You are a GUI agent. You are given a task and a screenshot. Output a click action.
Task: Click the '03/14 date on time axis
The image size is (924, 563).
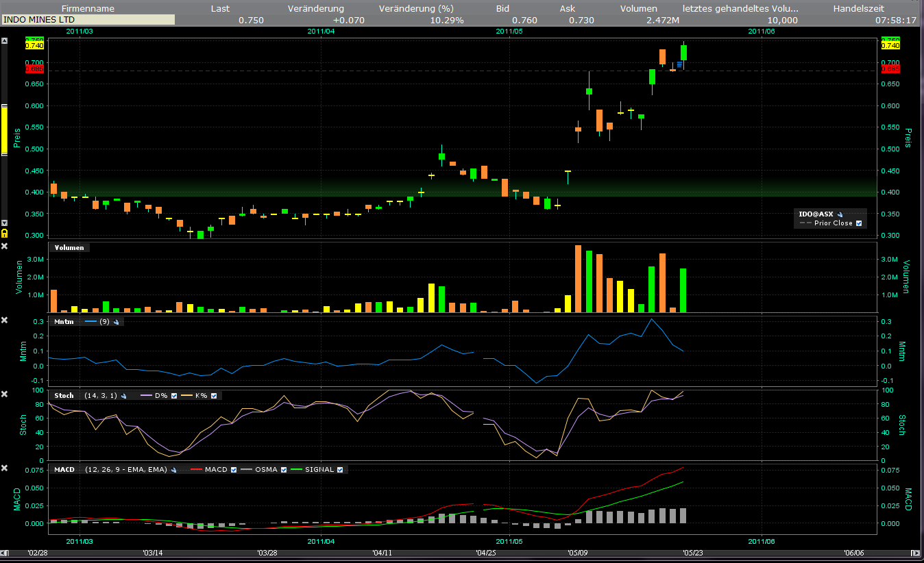click(x=152, y=553)
